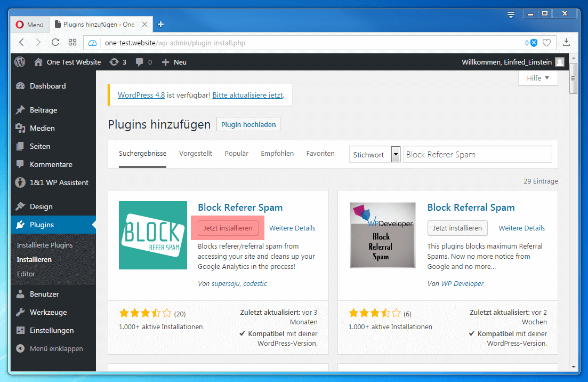Open the comments bubble showing 0

point(144,62)
